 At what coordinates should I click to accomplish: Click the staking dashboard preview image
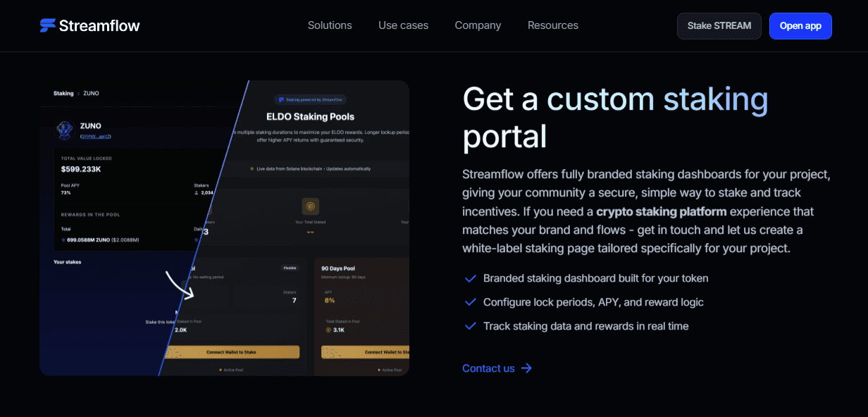click(224, 228)
